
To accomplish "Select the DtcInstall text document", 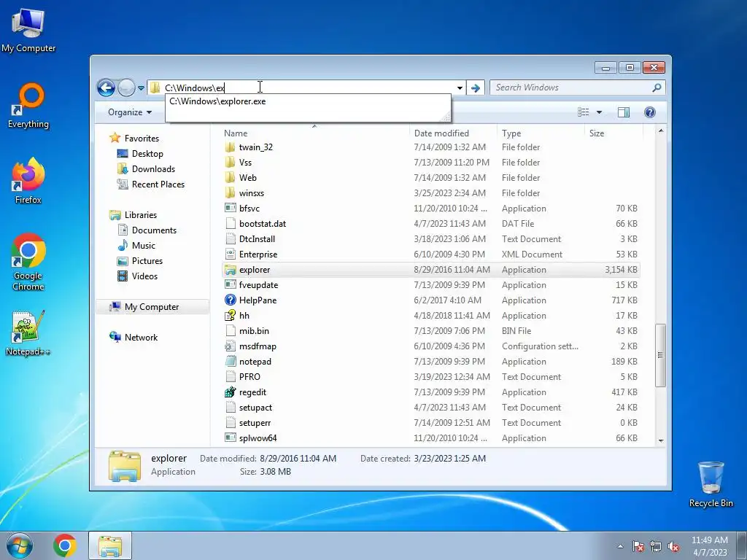I will click(257, 239).
